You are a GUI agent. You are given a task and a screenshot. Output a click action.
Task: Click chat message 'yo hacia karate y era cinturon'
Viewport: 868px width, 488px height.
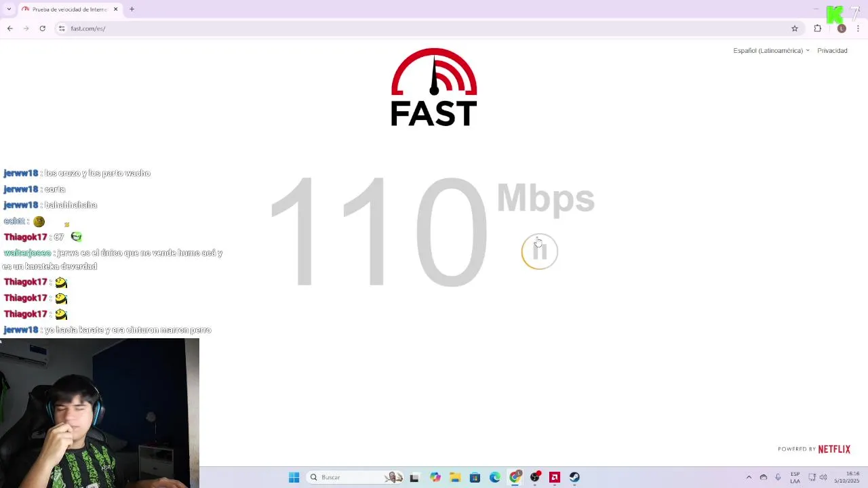click(x=127, y=330)
